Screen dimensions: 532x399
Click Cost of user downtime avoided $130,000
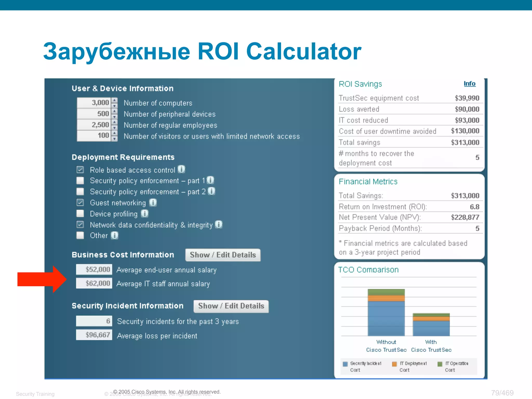[465, 131]
